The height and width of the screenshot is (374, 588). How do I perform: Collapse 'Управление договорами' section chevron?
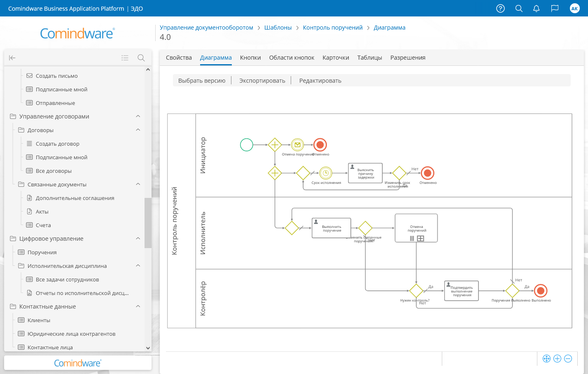[138, 116]
